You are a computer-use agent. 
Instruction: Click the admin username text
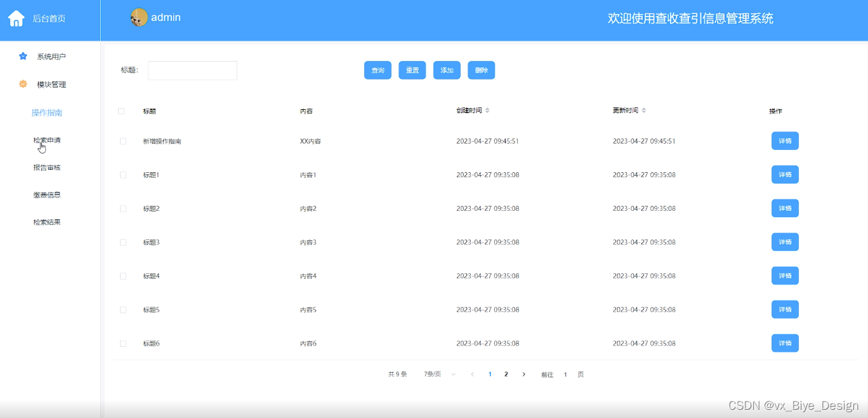tap(166, 18)
